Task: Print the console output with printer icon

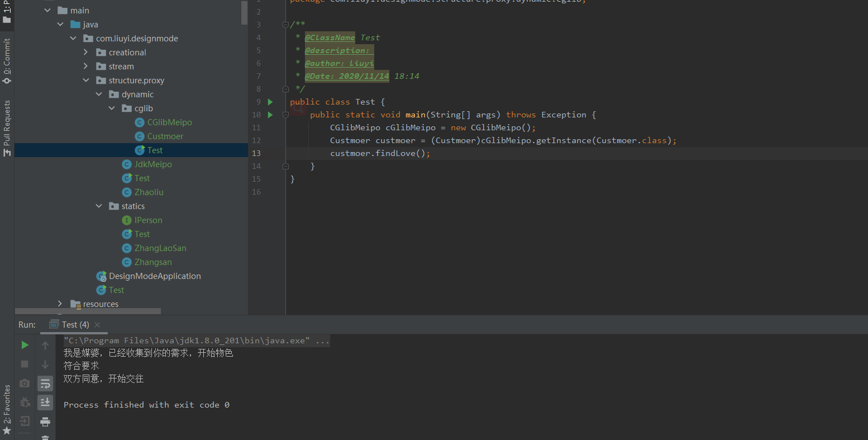Action: pos(45,422)
